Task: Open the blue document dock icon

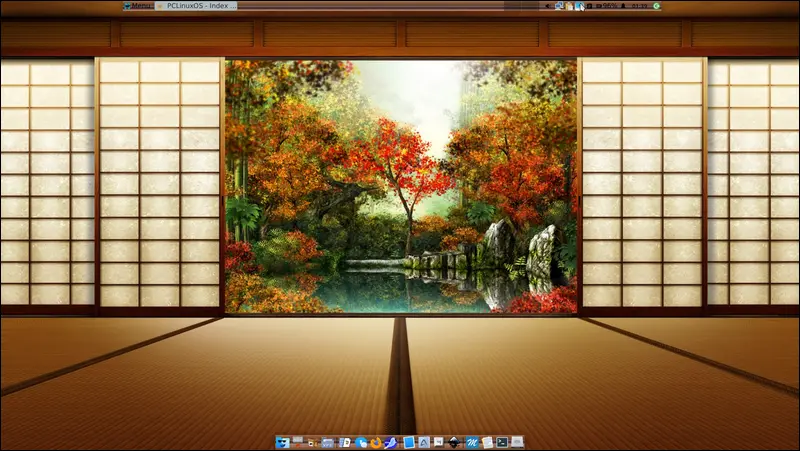Action: pyautogui.click(x=409, y=443)
